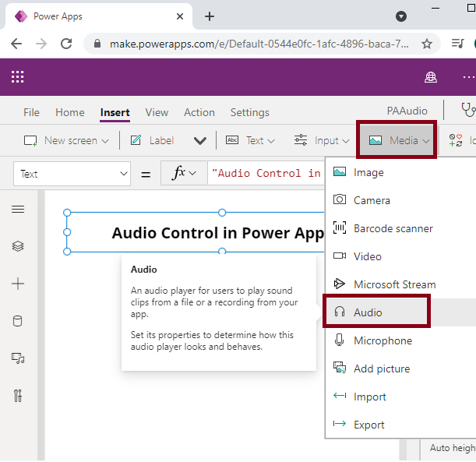Open the browser media control icon
This screenshot has height=462, width=476.
click(458, 44)
